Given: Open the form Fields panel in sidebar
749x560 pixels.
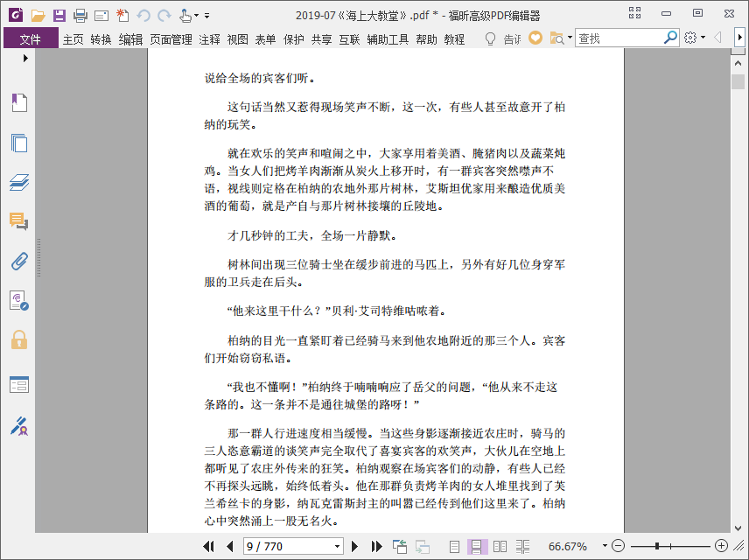Looking at the screenshot, I should (x=19, y=384).
